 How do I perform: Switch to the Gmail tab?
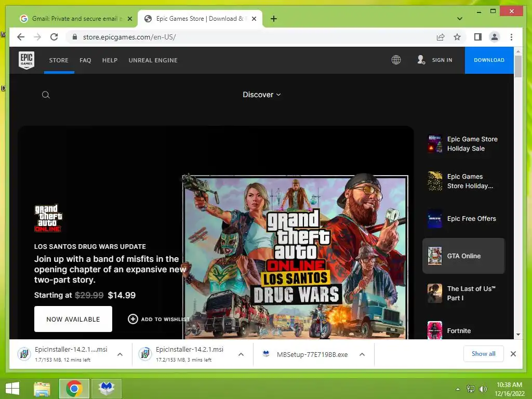coord(75,19)
